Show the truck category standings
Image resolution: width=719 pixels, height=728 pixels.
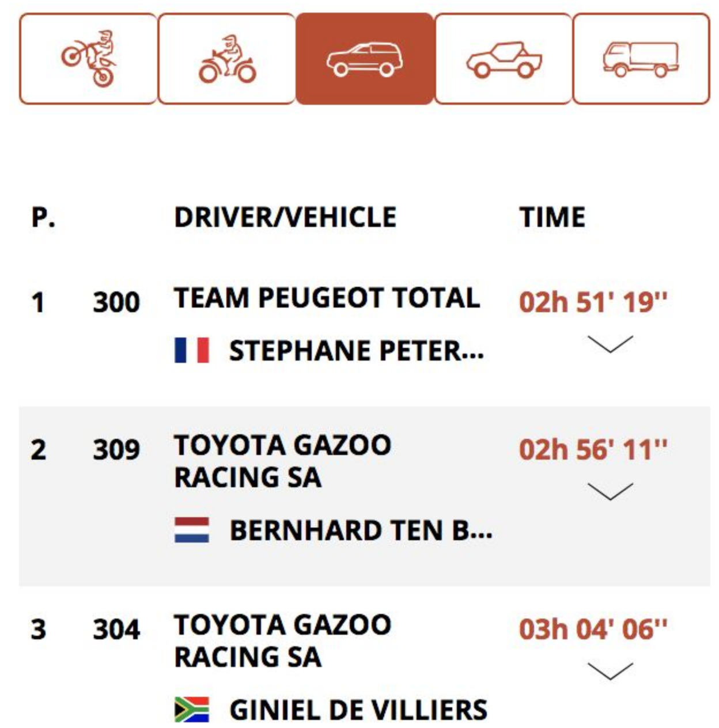click(x=641, y=59)
